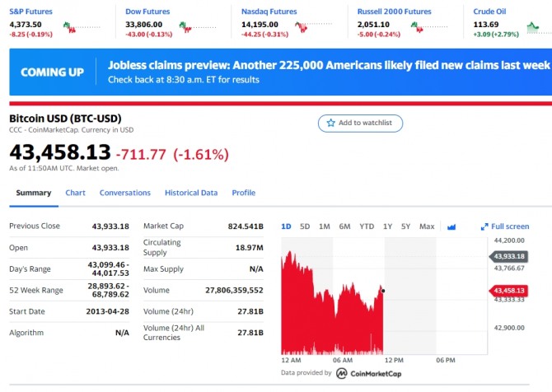Click the red 43,458.13 price marker
The width and height of the screenshot is (552, 392).
508,291
